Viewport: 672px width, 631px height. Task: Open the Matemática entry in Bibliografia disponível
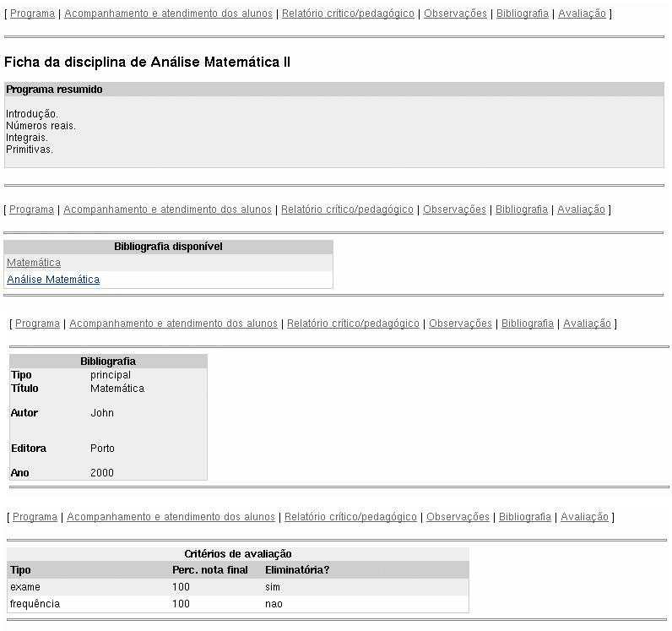pos(34,263)
